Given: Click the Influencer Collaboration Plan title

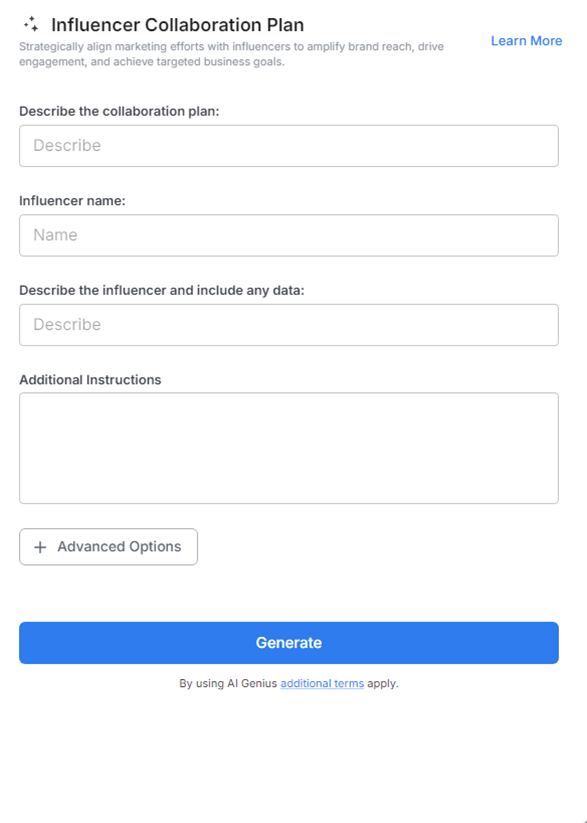Looking at the screenshot, I should (x=177, y=24).
